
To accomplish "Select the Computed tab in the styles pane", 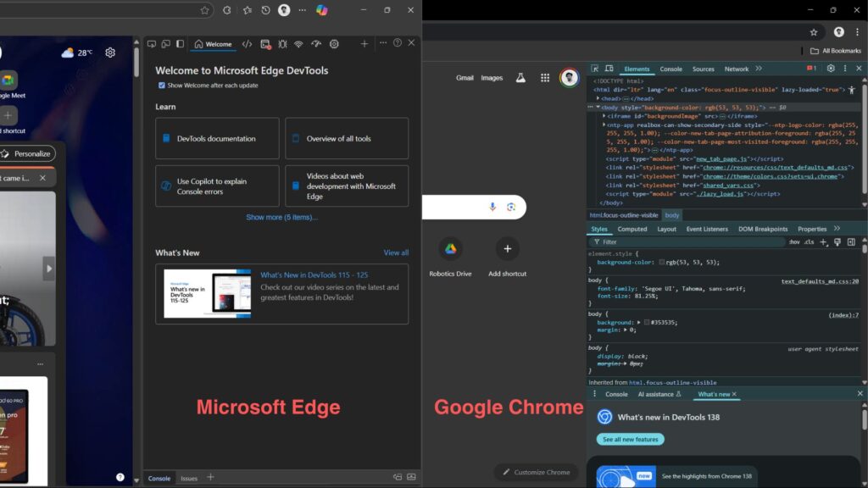I will (x=632, y=229).
